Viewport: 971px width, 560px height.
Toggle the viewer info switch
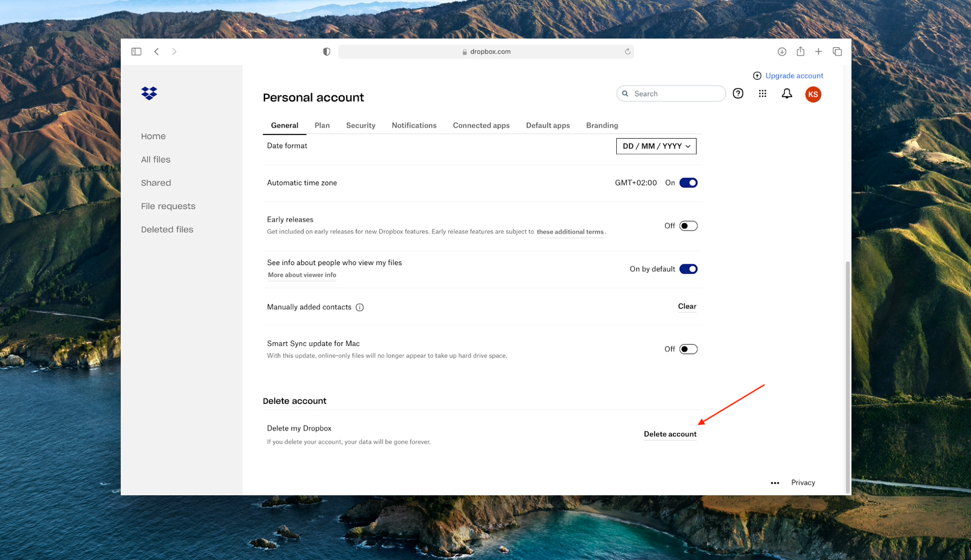[688, 269]
